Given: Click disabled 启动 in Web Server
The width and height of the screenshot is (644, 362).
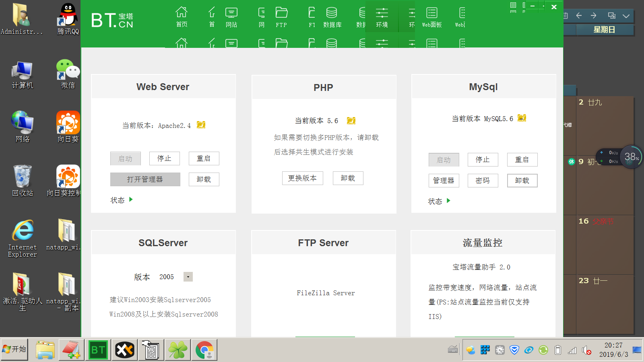Looking at the screenshot, I should point(125,158).
